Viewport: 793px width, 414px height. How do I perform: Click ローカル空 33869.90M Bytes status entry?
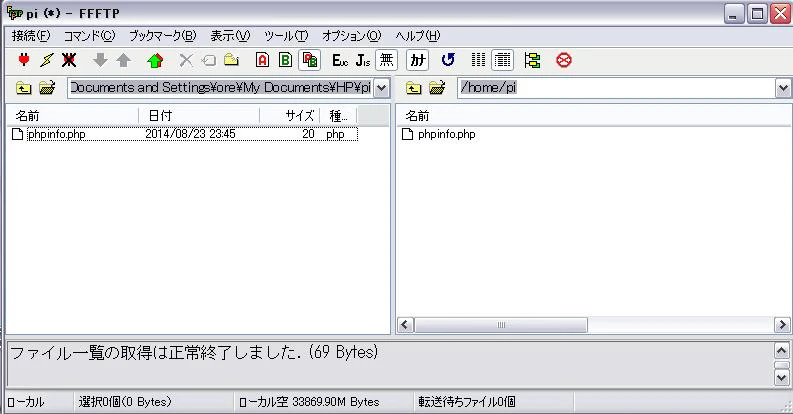click(x=309, y=402)
